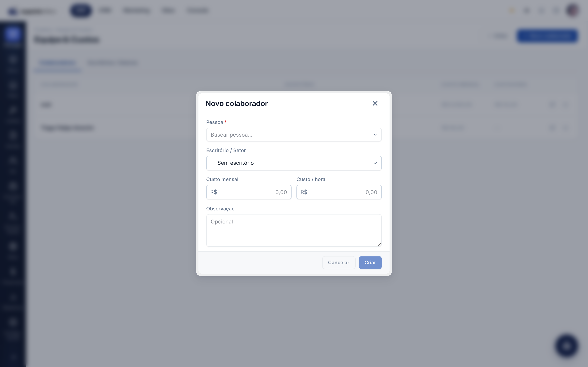Image resolution: width=588 pixels, height=367 pixels.
Task: Click the blurred floating action button bottom-right
Action: (x=566, y=346)
